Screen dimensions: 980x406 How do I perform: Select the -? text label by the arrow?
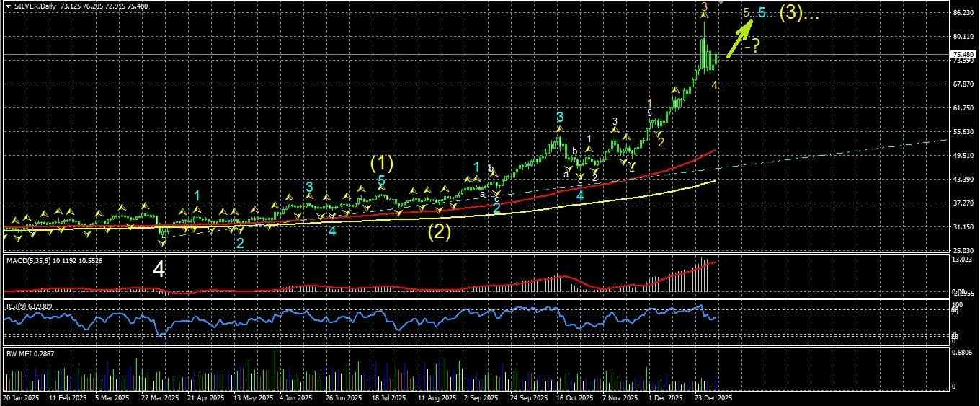coord(752,47)
